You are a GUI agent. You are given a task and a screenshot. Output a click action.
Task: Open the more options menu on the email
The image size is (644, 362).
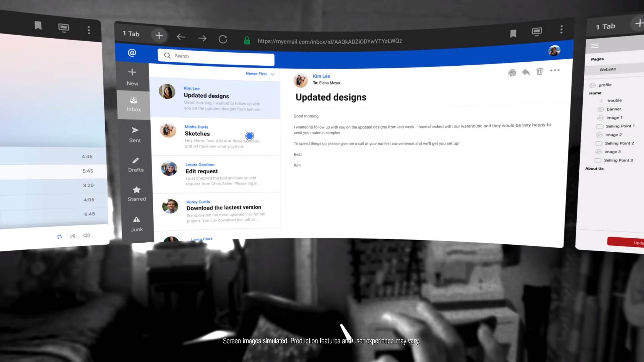pos(555,70)
